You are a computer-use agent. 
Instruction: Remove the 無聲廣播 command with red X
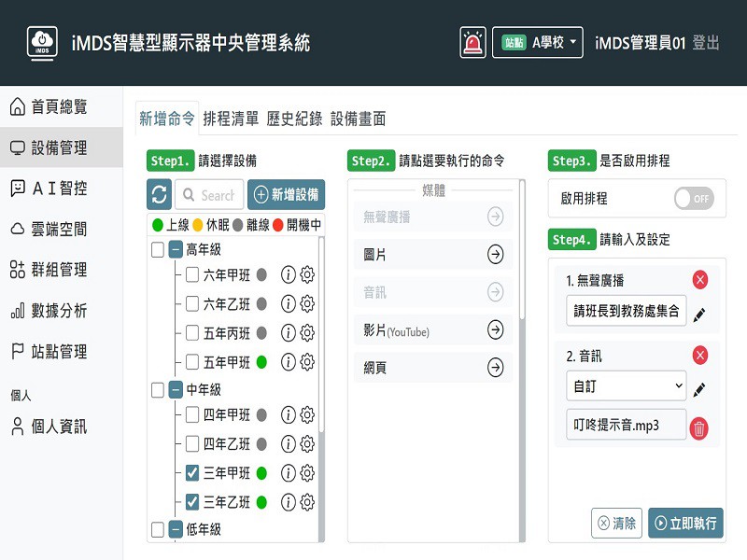coord(700,280)
